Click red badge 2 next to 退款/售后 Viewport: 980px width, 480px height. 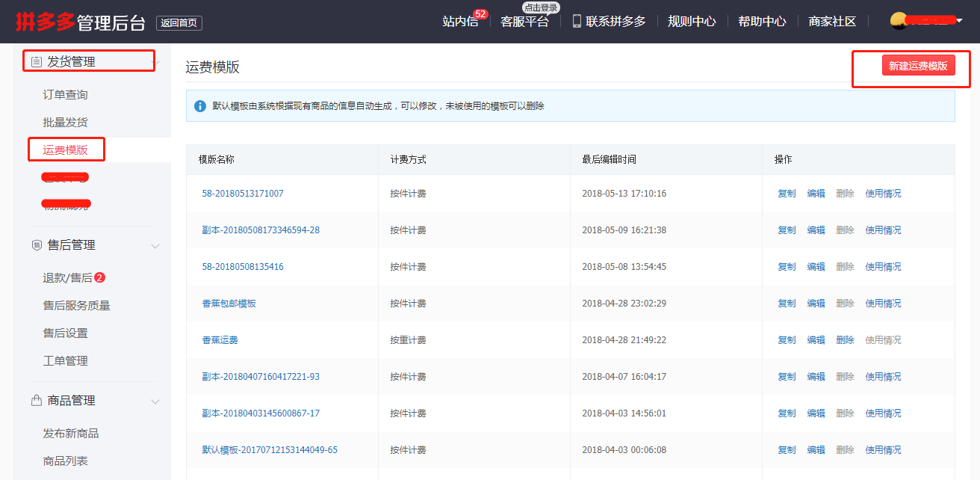(100, 277)
